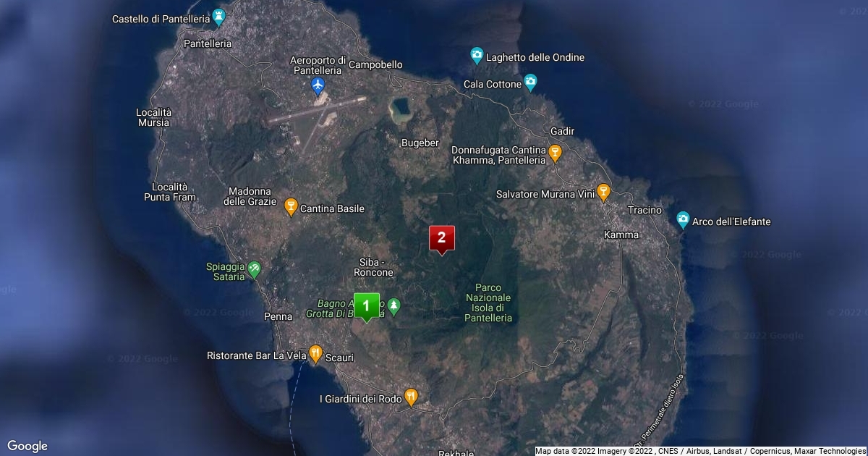
Task: Open the Cantina Basile wine glass icon
Action: pyautogui.click(x=291, y=208)
